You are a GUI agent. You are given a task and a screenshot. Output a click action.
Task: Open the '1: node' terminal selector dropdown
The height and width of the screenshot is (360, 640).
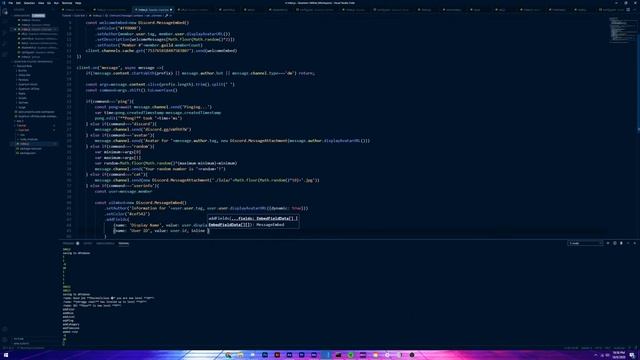click(585, 243)
